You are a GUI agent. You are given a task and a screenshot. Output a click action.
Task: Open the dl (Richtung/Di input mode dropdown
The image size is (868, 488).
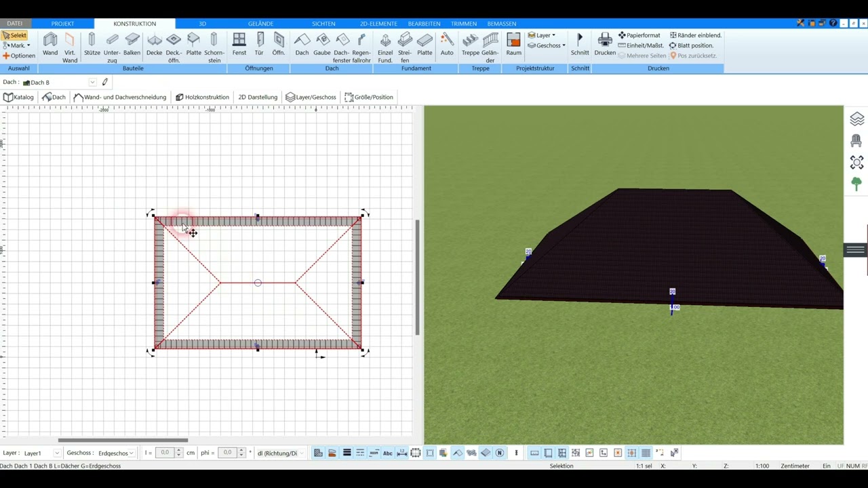(x=281, y=453)
